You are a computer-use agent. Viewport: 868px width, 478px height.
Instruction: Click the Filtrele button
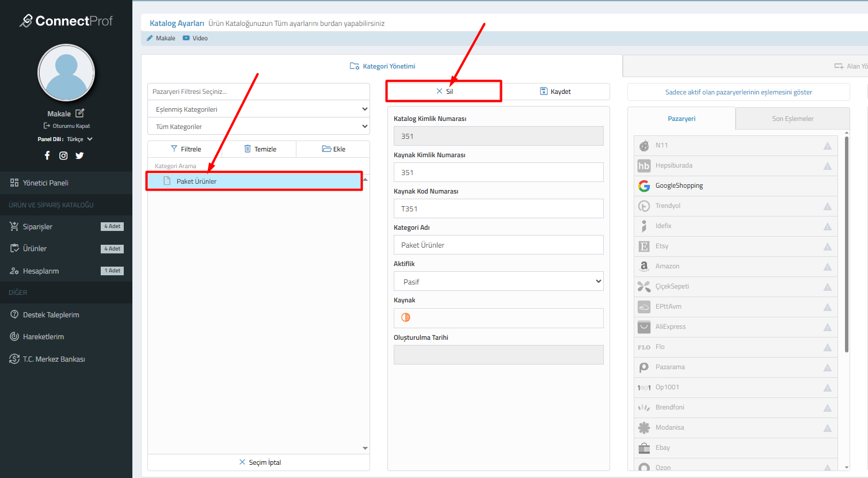tap(185, 149)
